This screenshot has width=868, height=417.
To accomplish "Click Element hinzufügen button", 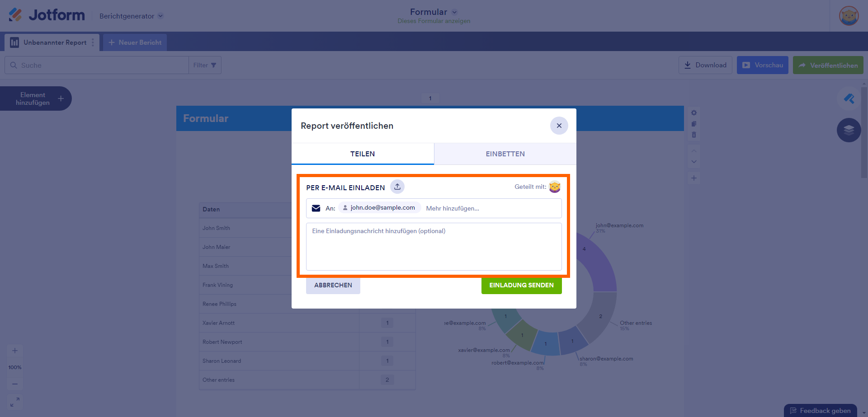I will tap(36, 98).
